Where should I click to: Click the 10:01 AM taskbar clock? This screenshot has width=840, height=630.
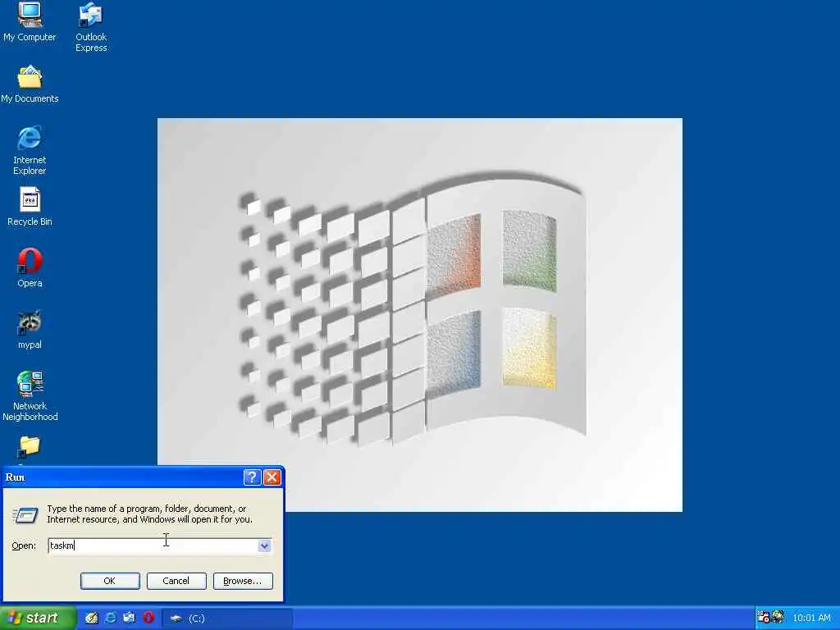(811, 618)
